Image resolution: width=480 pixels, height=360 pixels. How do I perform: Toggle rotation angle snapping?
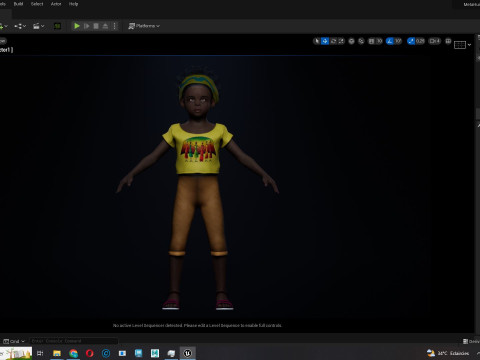tap(390, 41)
